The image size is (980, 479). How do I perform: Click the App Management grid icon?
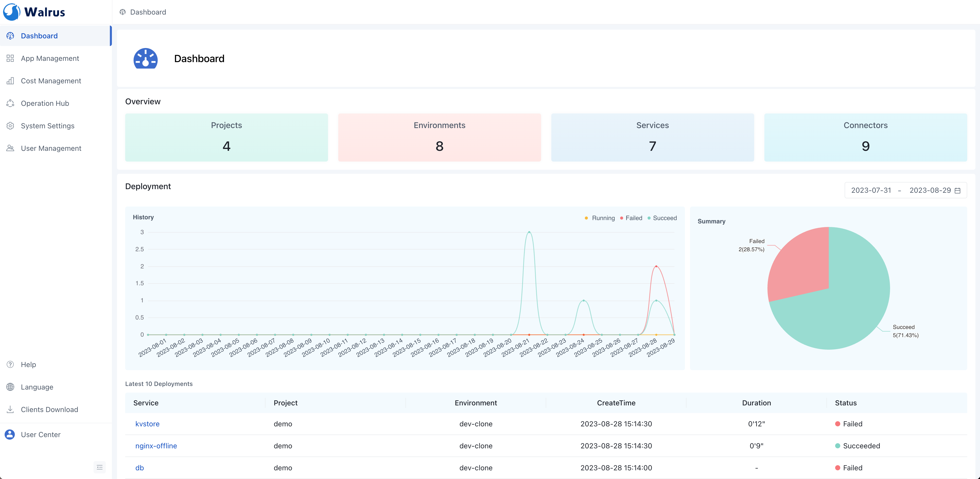pyautogui.click(x=10, y=58)
